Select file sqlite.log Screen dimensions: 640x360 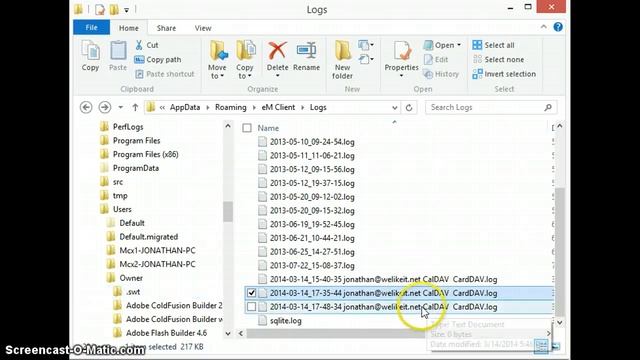[x=285, y=320]
